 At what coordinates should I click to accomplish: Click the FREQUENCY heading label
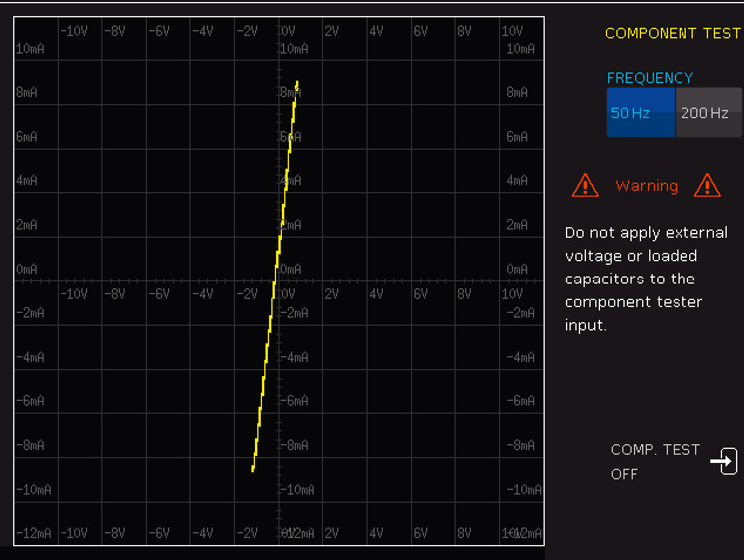pyautogui.click(x=650, y=78)
